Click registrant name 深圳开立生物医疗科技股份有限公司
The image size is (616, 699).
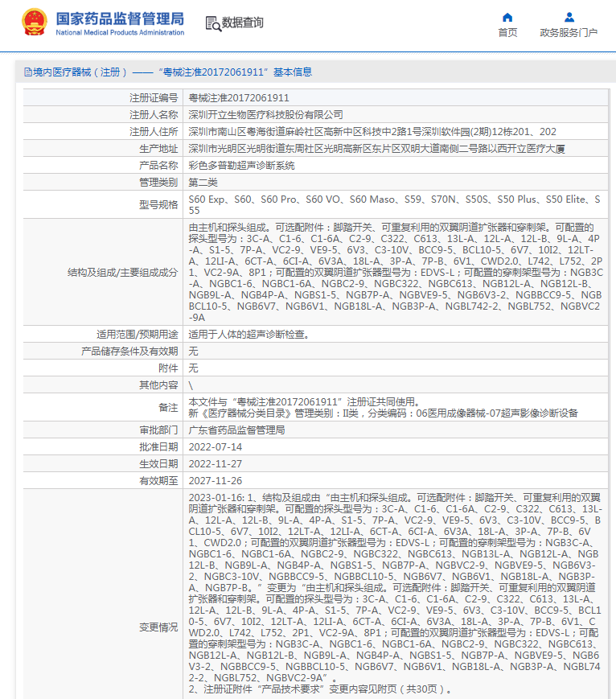click(265, 114)
